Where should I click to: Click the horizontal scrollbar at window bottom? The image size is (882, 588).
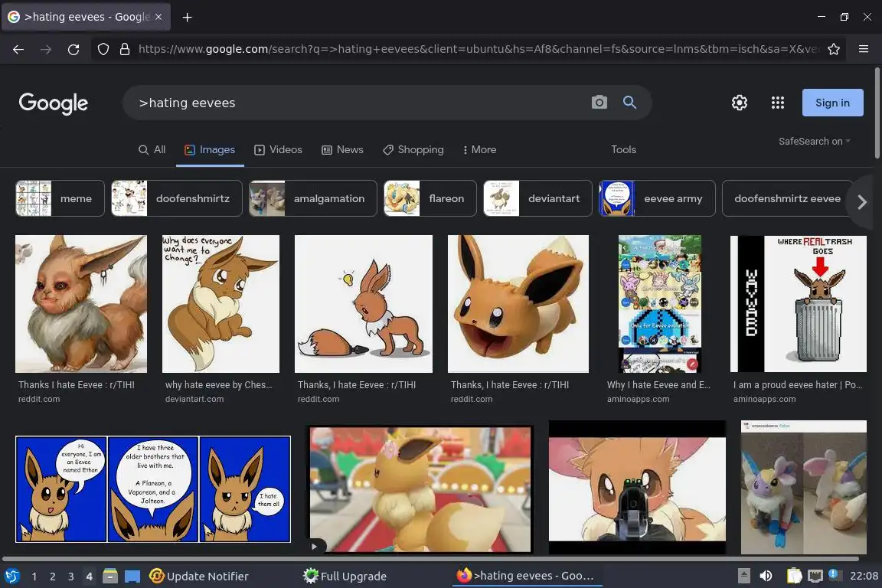(x=430, y=559)
